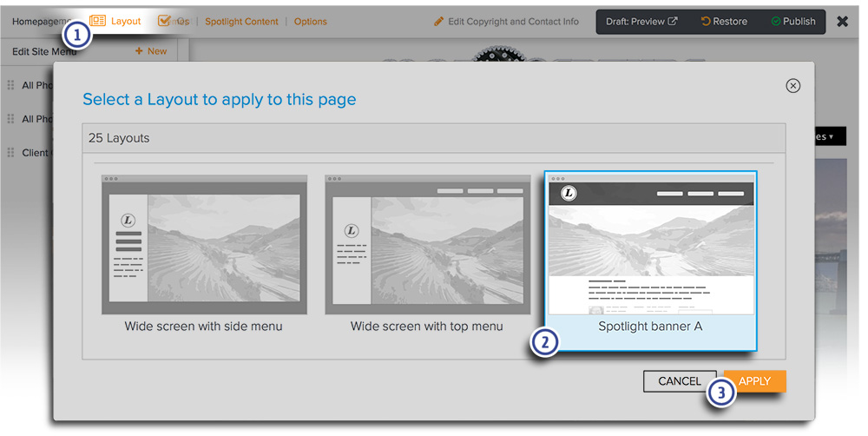Open the Layout tab
This screenshot has height=436, width=868.
pyautogui.click(x=115, y=21)
